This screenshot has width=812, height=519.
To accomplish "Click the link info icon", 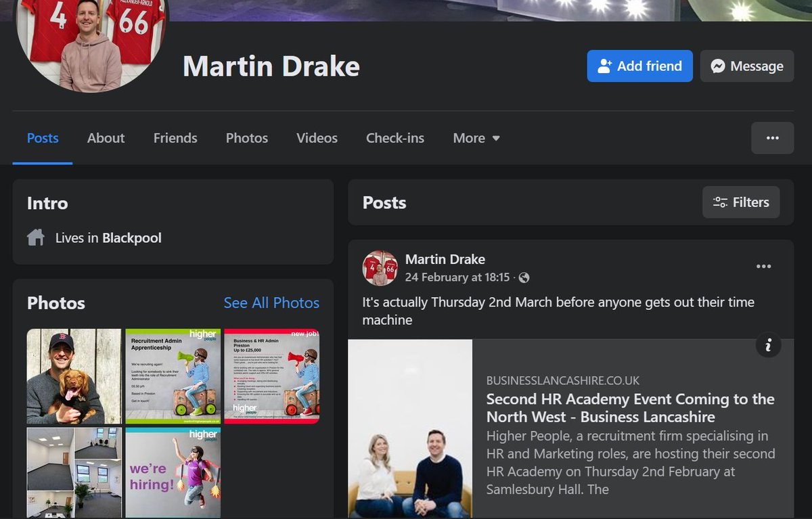I will 769,345.
